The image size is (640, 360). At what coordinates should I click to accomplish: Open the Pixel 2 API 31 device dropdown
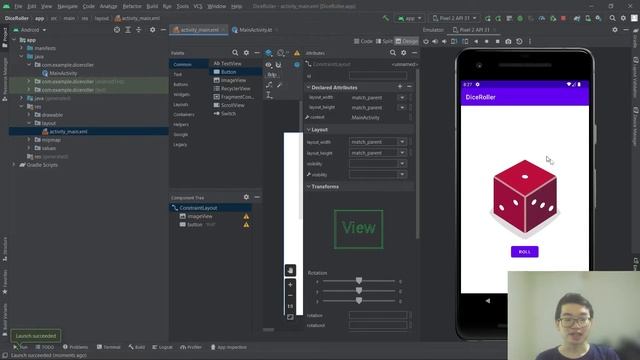click(x=455, y=18)
